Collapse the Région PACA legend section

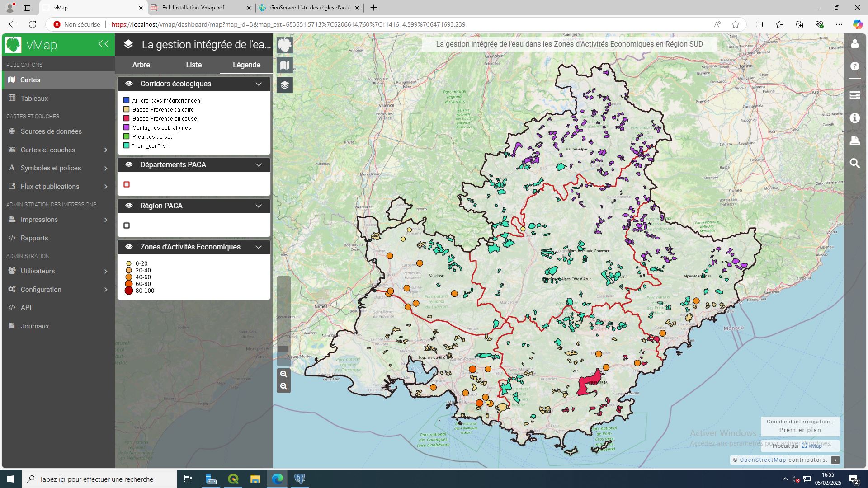(x=259, y=206)
